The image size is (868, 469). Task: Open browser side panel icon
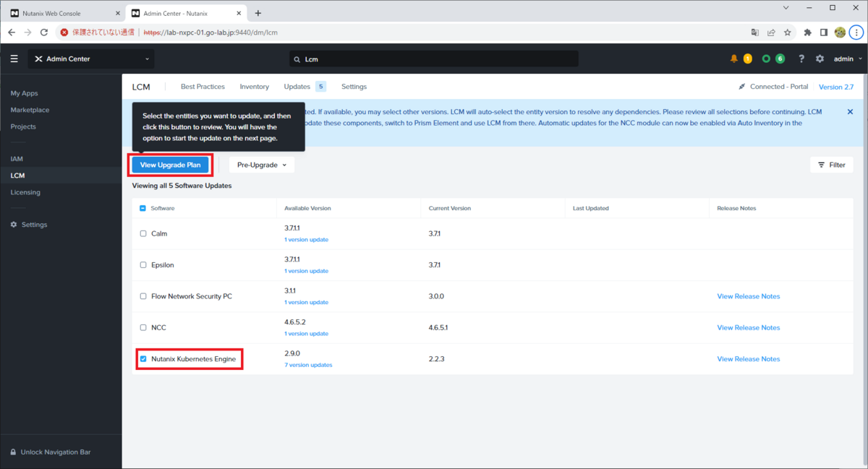(x=824, y=33)
